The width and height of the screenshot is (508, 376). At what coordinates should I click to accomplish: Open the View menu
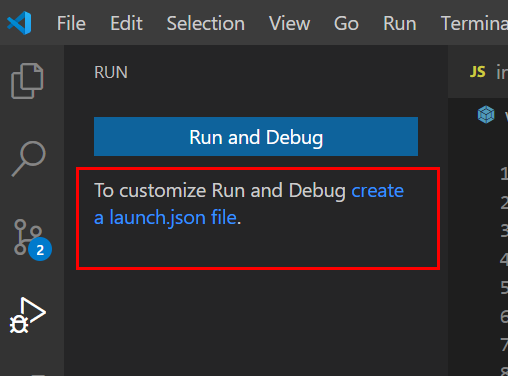pos(289,24)
